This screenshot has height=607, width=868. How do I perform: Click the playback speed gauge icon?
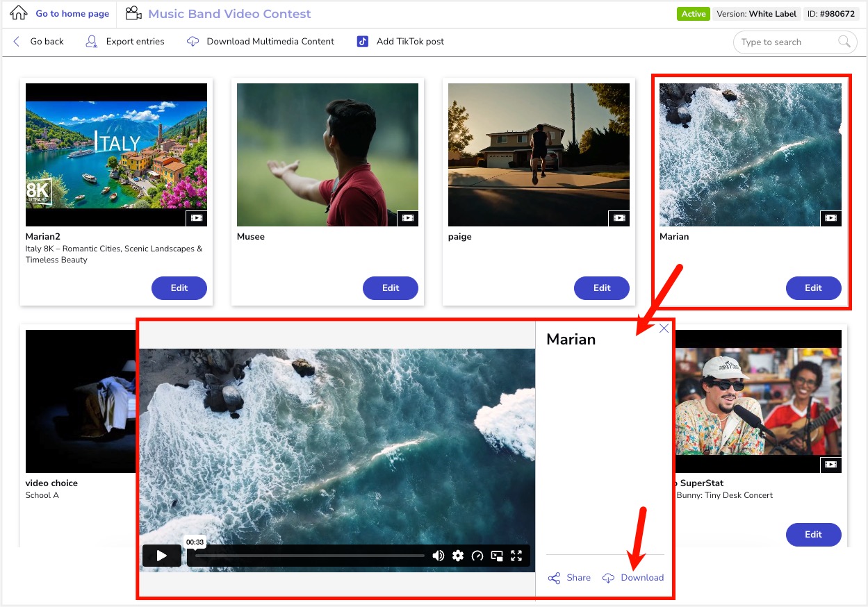click(x=477, y=556)
